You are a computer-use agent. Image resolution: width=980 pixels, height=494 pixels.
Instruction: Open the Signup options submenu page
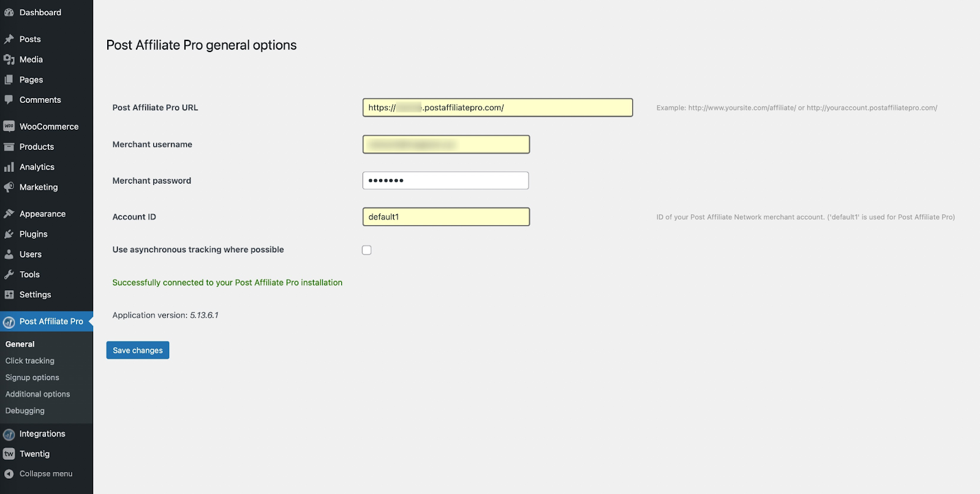[32, 377]
